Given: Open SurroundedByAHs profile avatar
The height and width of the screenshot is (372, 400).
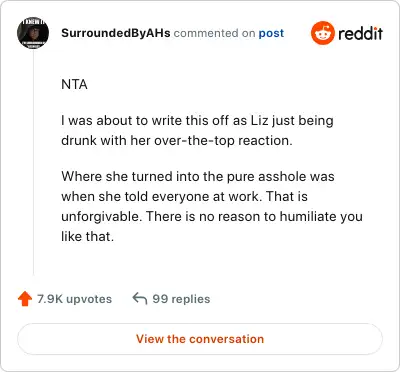Looking at the screenshot, I should pos(33,33).
